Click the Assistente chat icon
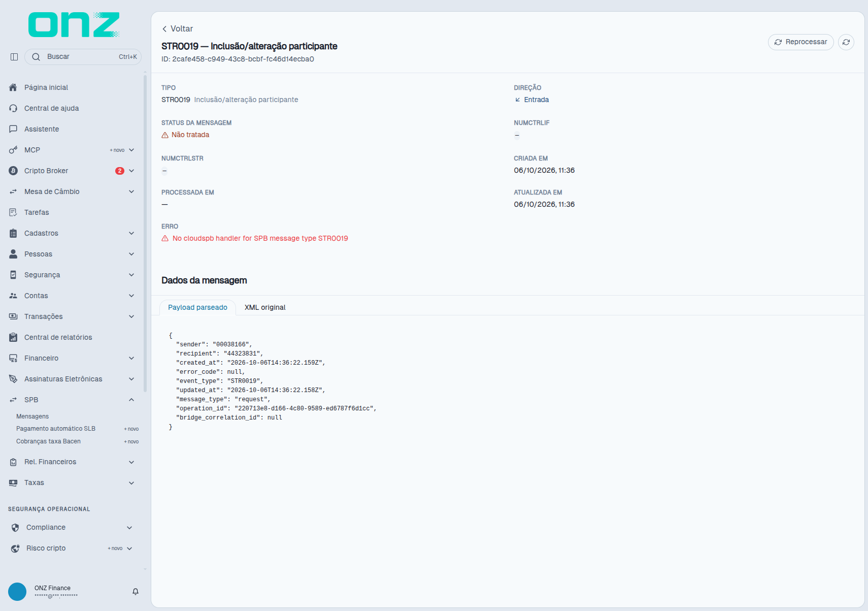868x611 pixels. pyautogui.click(x=13, y=129)
